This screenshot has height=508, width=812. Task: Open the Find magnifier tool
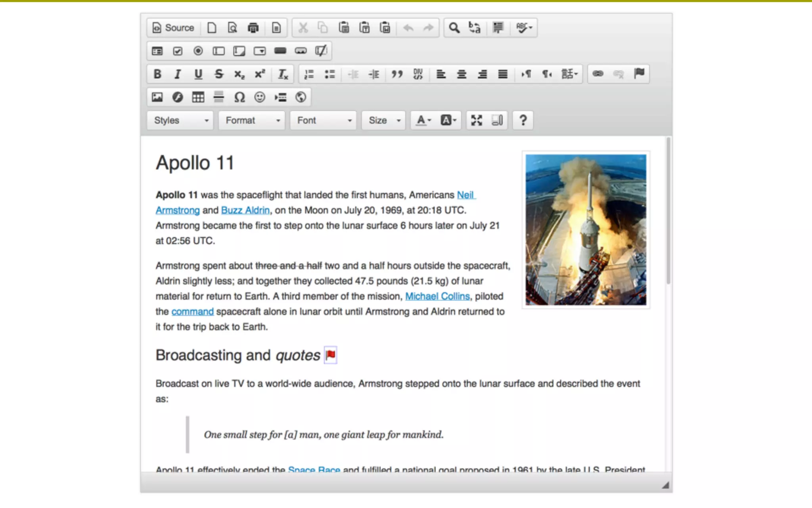[x=454, y=28]
